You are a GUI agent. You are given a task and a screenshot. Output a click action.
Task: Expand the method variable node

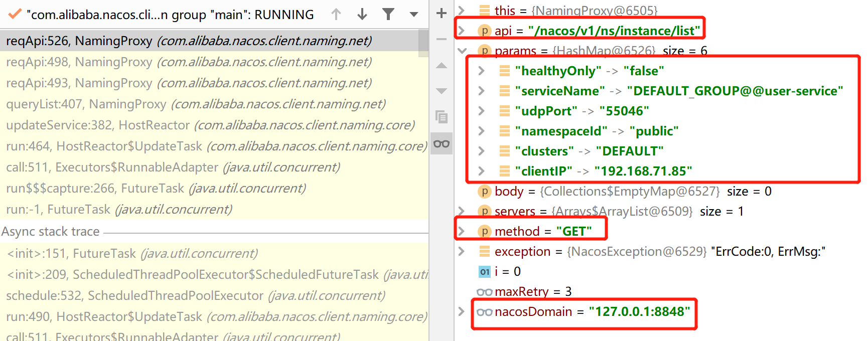click(462, 231)
